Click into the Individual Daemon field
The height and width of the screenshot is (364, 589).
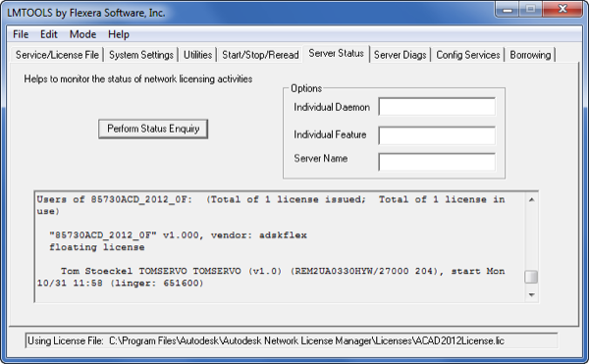(x=437, y=107)
